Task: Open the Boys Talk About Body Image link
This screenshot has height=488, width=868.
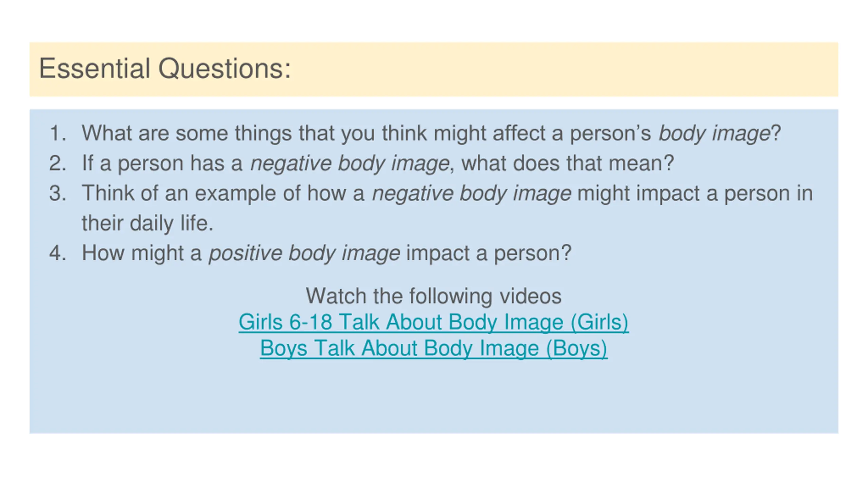Action: (434, 348)
